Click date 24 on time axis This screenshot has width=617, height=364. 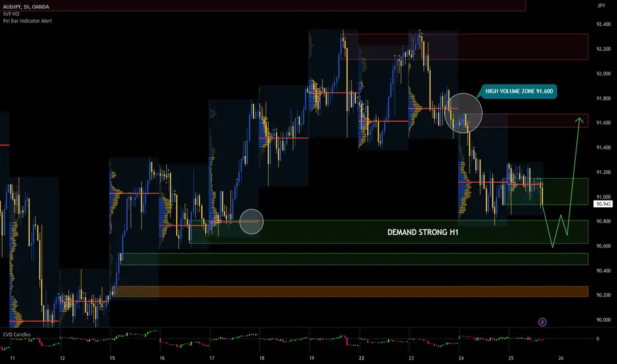click(x=461, y=358)
